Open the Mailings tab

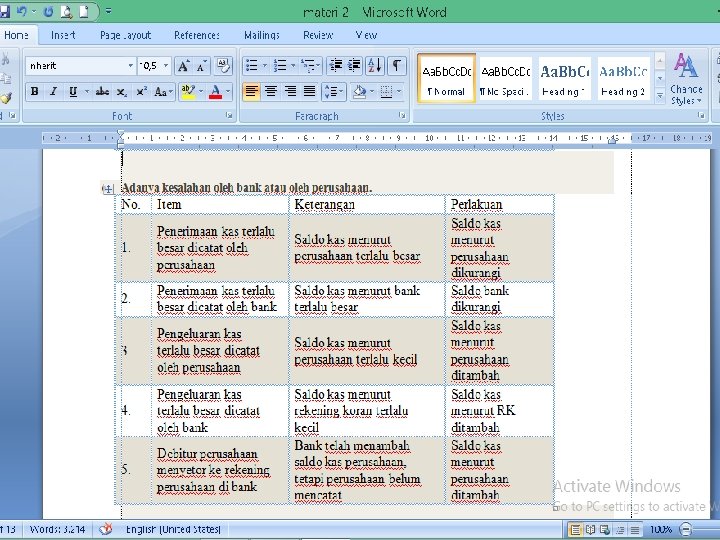click(x=262, y=35)
